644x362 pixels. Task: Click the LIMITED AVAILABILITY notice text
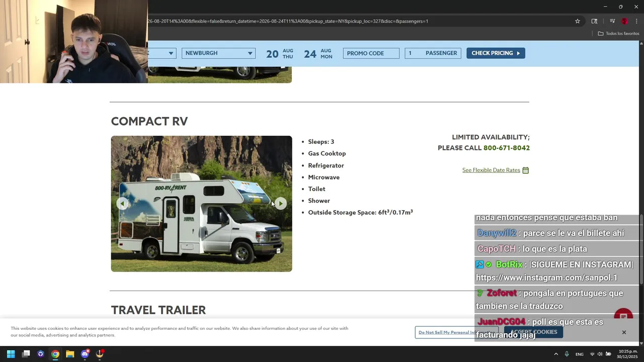pyautogui.click(x=491, y=137)
